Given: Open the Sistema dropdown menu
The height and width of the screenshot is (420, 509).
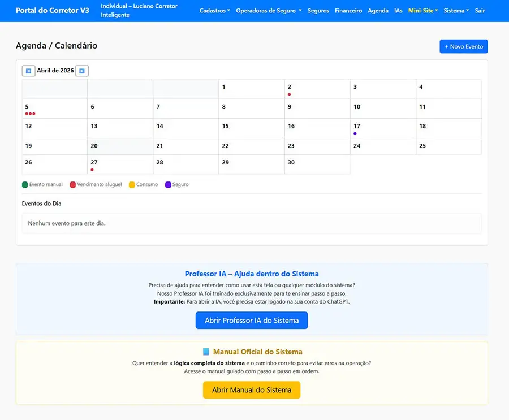Looking at the screenshot, I should point(456,11).
